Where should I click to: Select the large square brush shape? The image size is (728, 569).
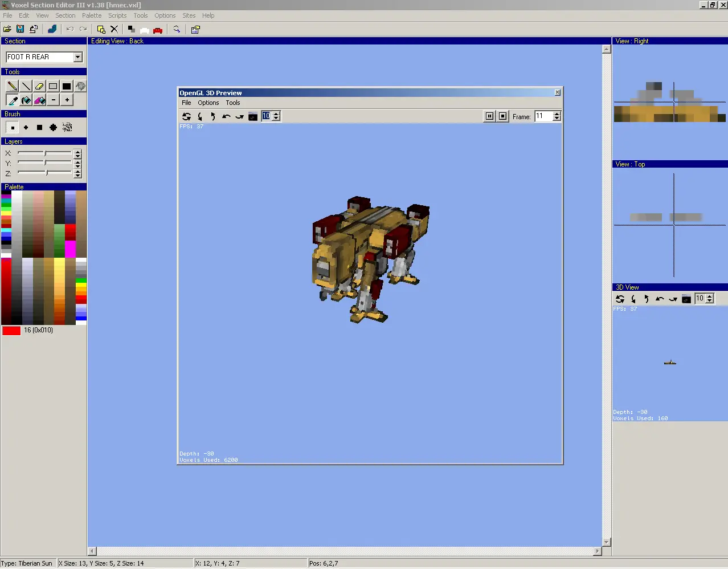point(39,128)
